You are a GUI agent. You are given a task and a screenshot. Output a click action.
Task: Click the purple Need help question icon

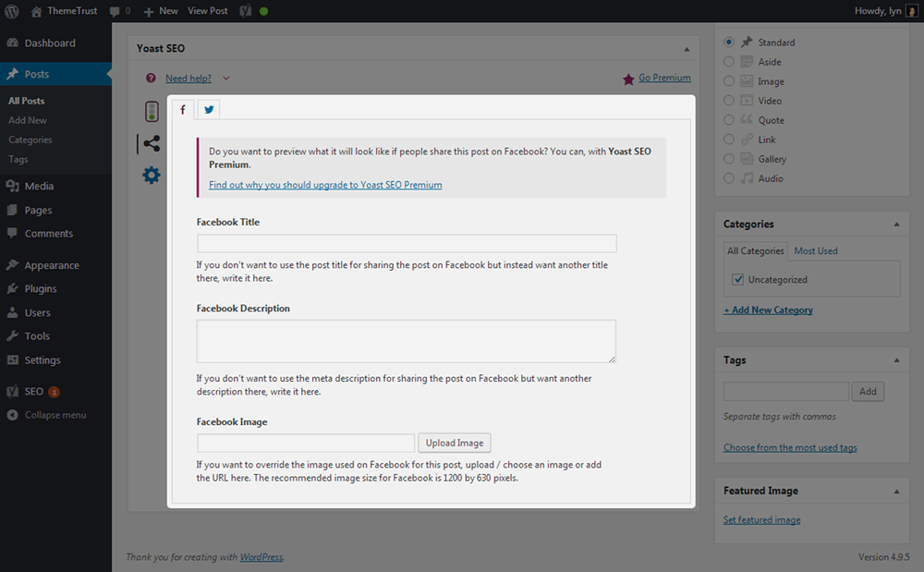point(151,79)
